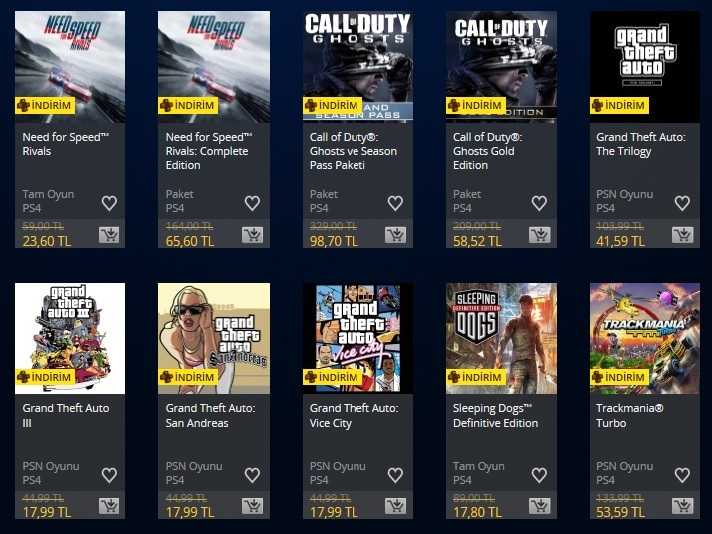Add Sleeping Dogs Definitive Edition to cart
The width and height of the screenshot is (712, 534).
pos(539,506)
